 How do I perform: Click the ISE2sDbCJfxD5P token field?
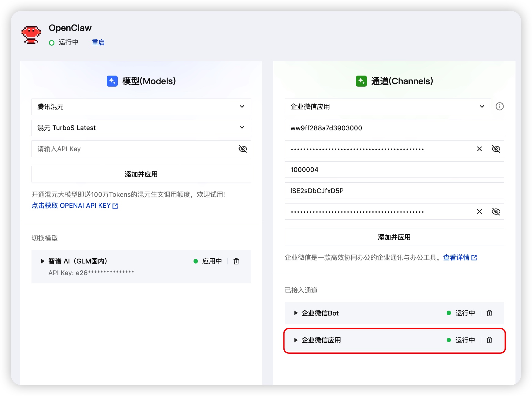tap(394, 191)
